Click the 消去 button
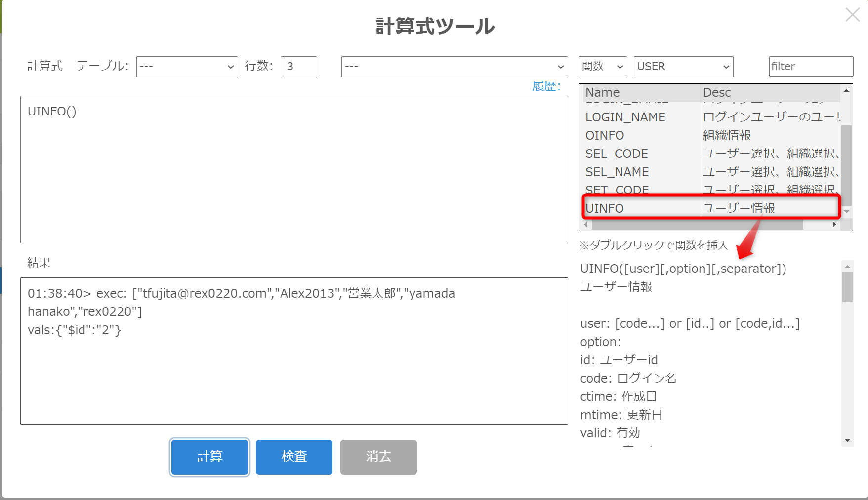The height and width of the screenshot is (500, 868). tap(378, 457)
